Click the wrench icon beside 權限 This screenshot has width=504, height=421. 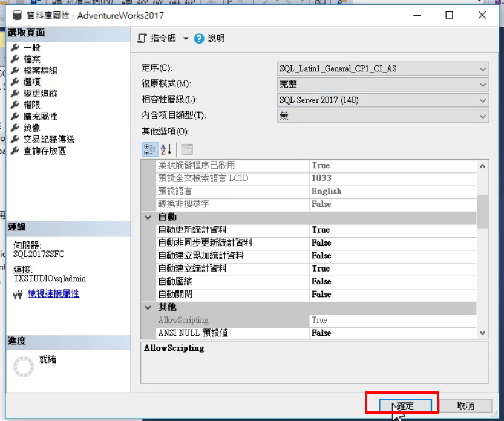(15, 105)
